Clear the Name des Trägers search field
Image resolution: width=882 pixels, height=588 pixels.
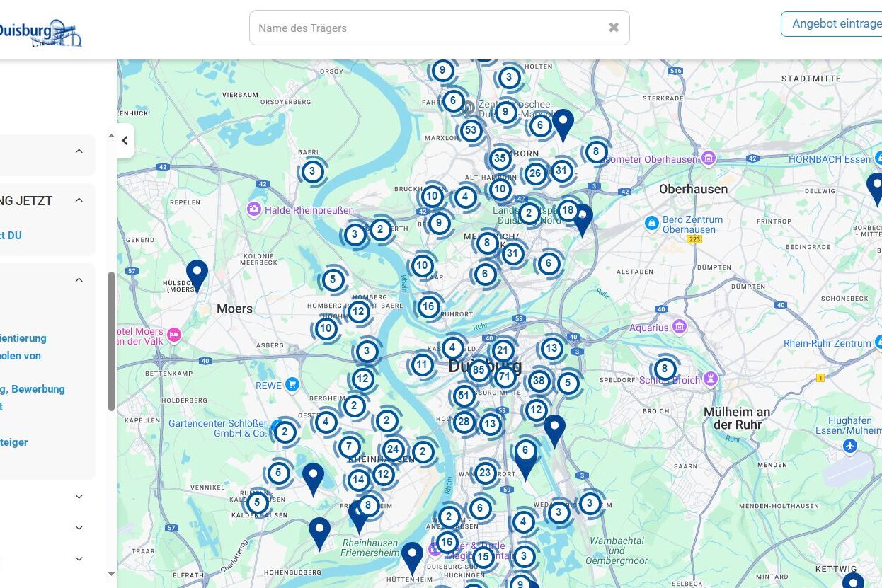[614, 28]
